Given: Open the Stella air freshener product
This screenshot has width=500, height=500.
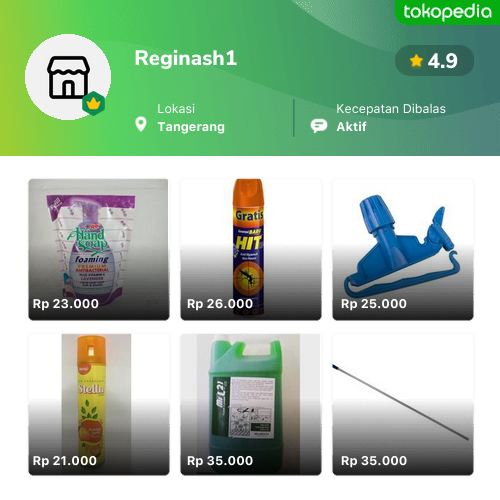Looking at the screenshot, I should pos(99,404).
